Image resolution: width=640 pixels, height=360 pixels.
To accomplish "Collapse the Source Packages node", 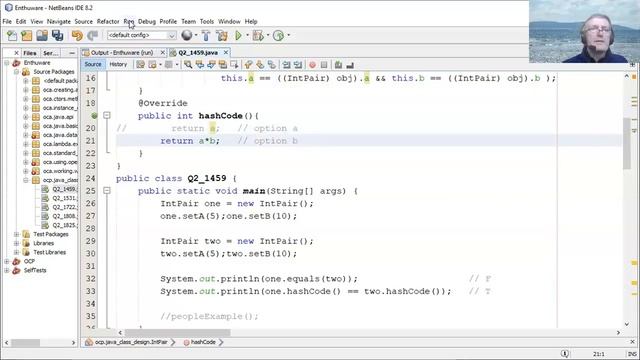I will pos(16,72).
